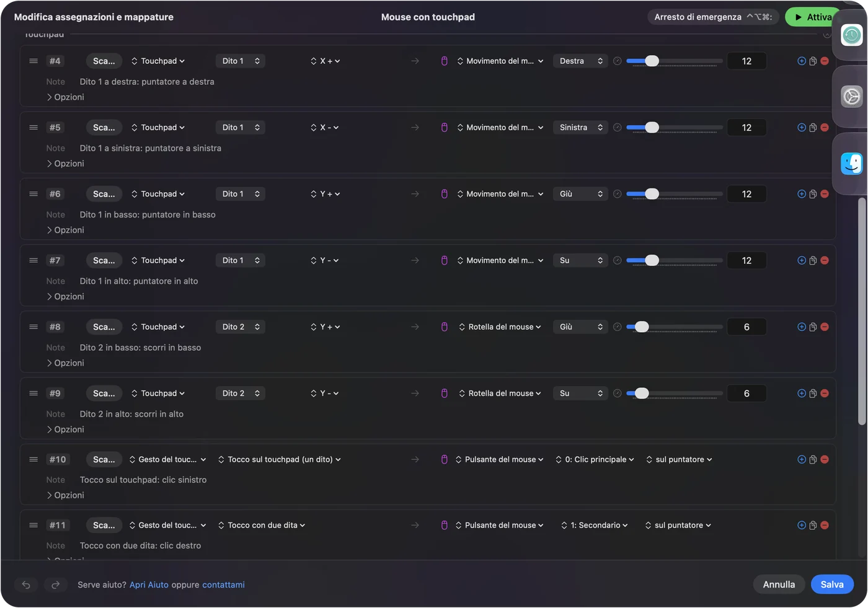Click the scroll speed slider in row #9
The height and width of the screenshot is (608, 868).
(x=675, y=394)
